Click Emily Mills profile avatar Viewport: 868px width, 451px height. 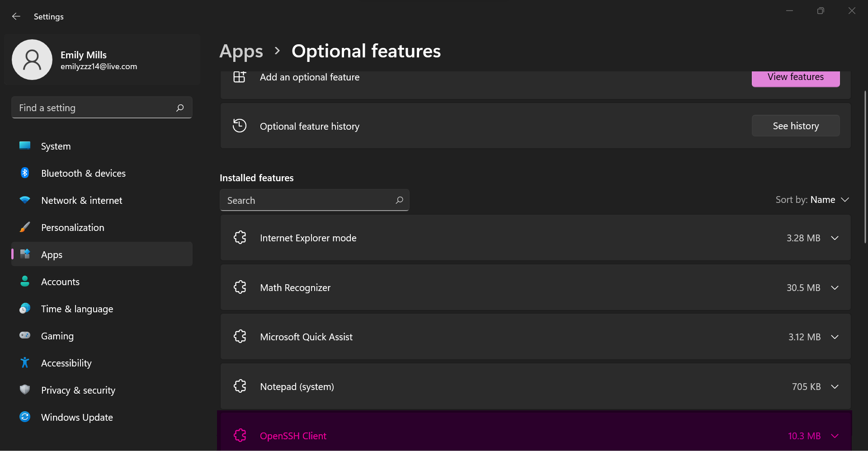32,60
